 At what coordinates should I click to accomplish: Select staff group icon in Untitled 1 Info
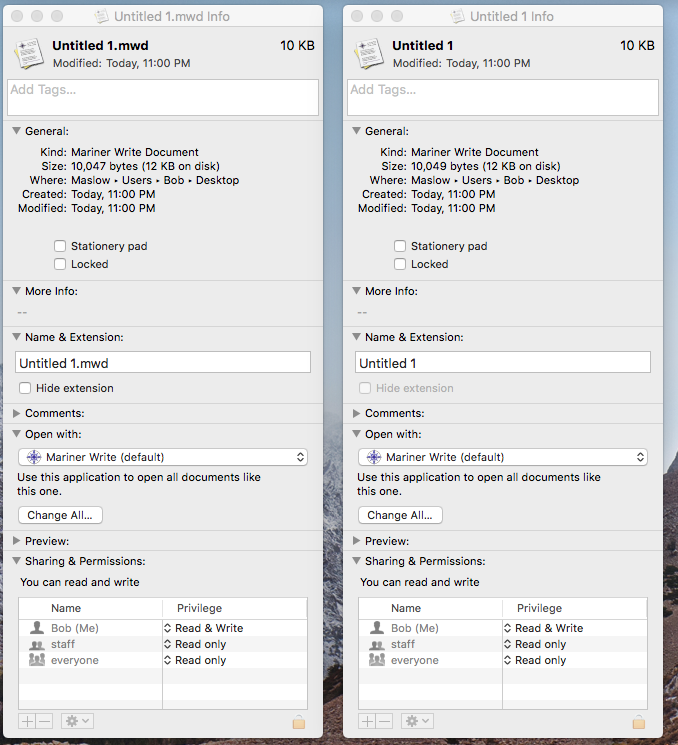[x=377, y=645]
